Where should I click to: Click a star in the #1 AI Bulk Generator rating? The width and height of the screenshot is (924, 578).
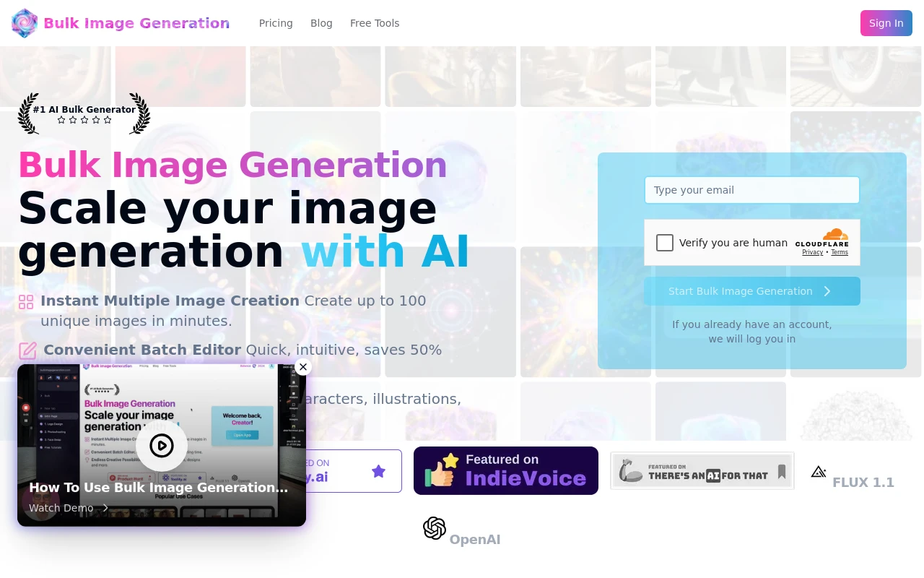click(x=84, y=120)
